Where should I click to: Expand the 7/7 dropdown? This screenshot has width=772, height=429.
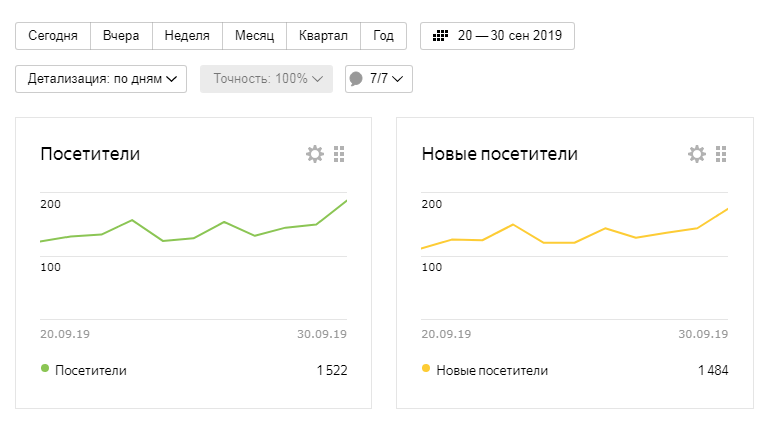coord(379,79)
